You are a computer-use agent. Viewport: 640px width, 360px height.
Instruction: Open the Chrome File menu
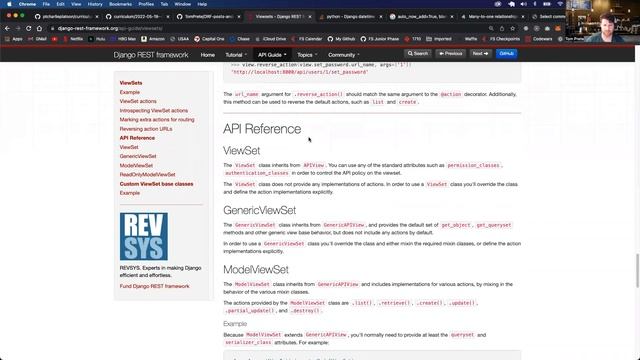[x=46, y=4]
